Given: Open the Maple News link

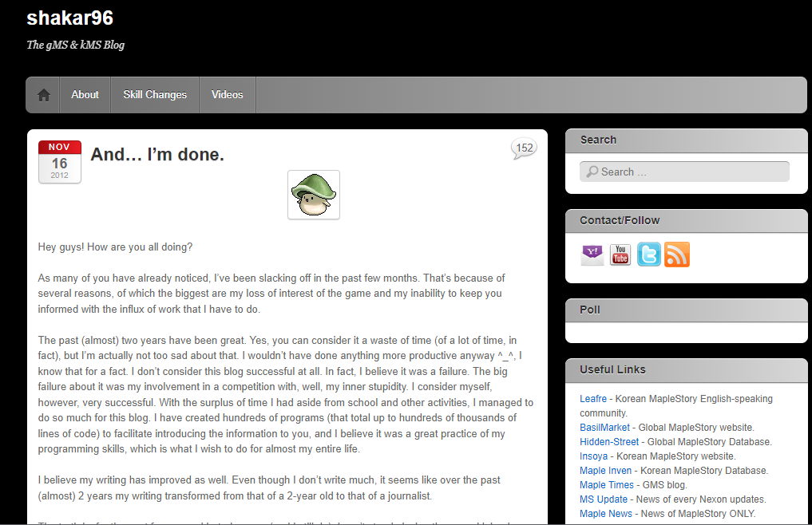Looking at the screenshot, I should tap(606, 514).
